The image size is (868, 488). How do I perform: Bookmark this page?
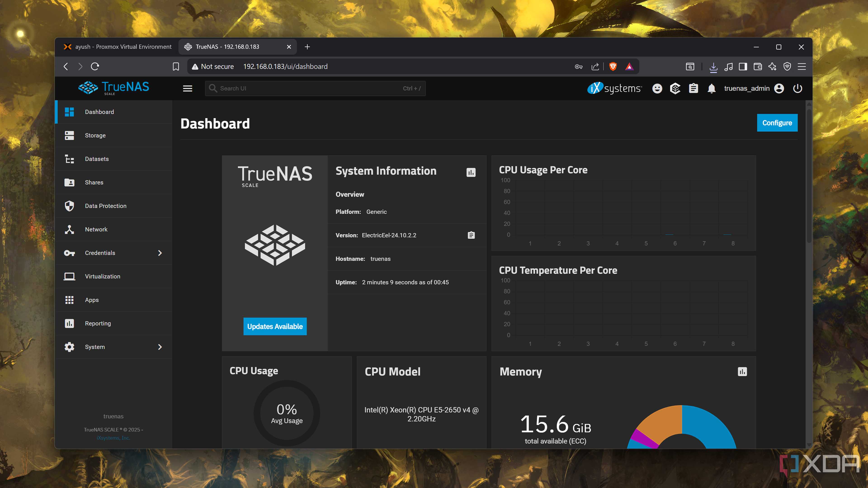(176, 66)
